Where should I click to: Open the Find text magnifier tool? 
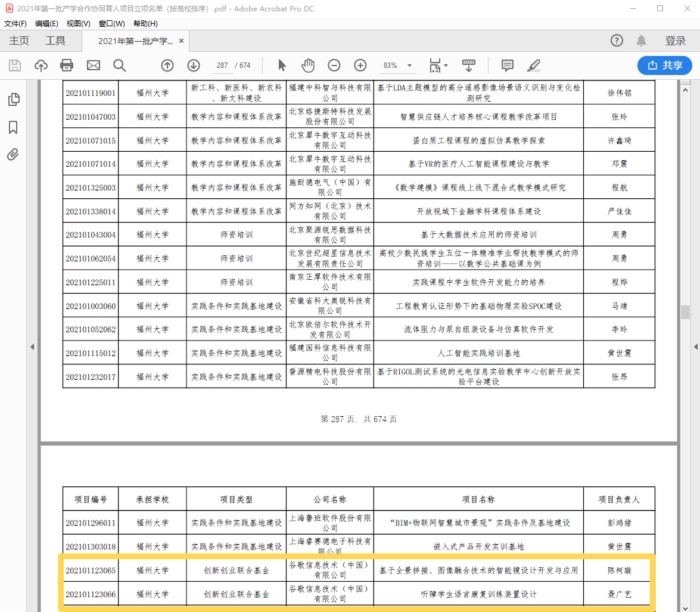(120, 65)
